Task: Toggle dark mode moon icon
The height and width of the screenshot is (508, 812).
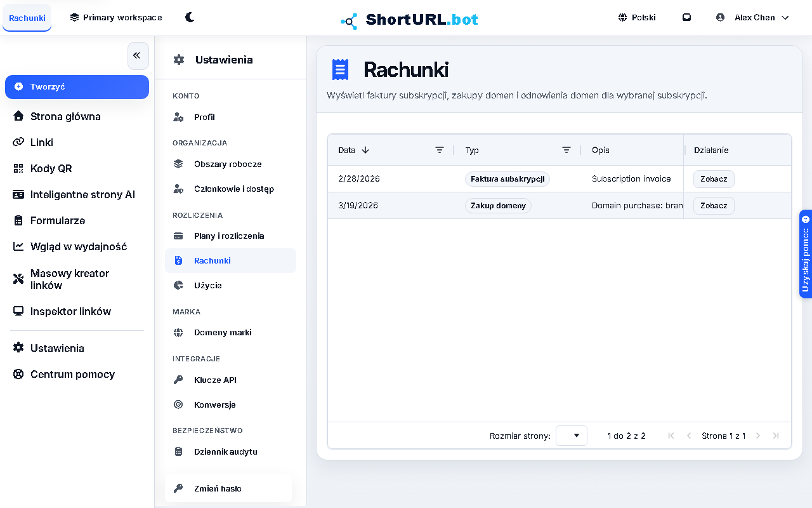Action: click(x=190, y=17)
